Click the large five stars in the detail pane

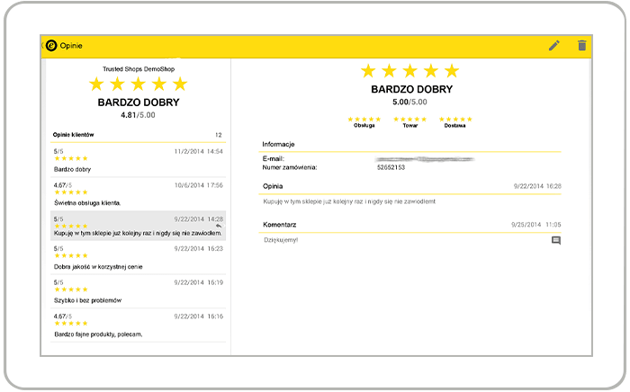(410, 71)
